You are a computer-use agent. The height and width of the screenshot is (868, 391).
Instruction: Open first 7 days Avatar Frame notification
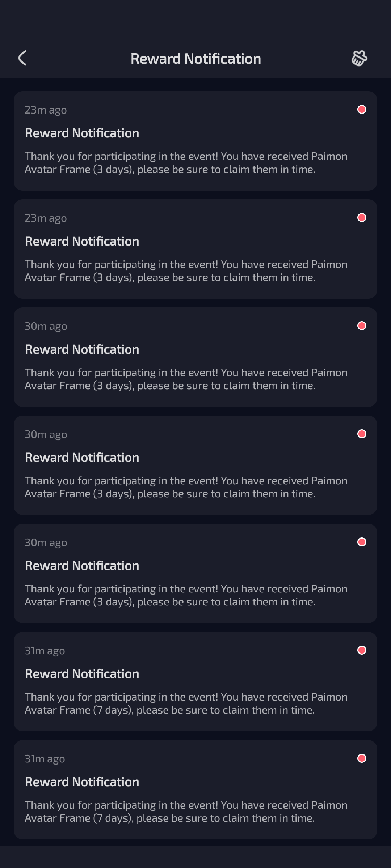click(x=195, y=681)
